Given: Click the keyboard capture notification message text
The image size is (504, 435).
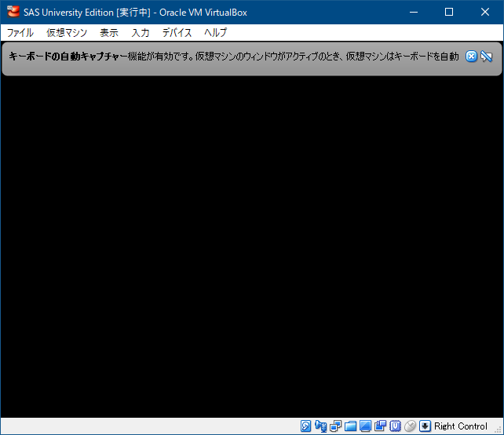Looking at the screenshot, I should pos(234,57).
